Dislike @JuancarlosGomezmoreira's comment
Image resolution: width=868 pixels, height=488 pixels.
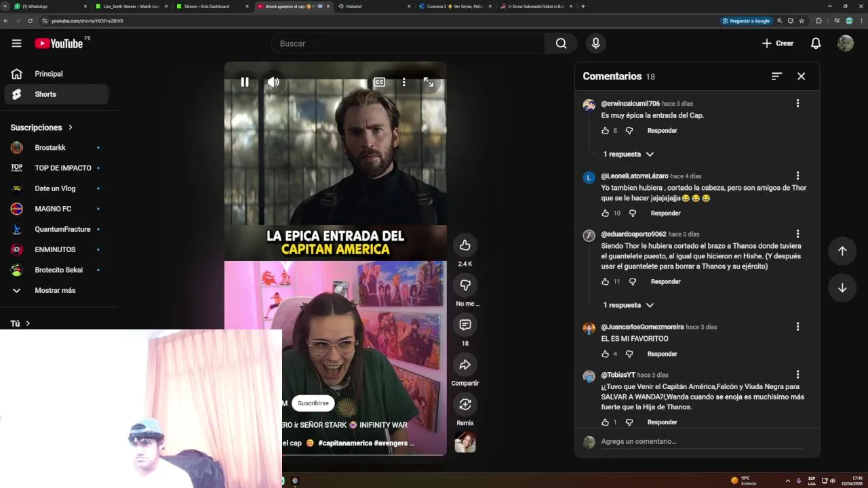[x=629, y=354]
